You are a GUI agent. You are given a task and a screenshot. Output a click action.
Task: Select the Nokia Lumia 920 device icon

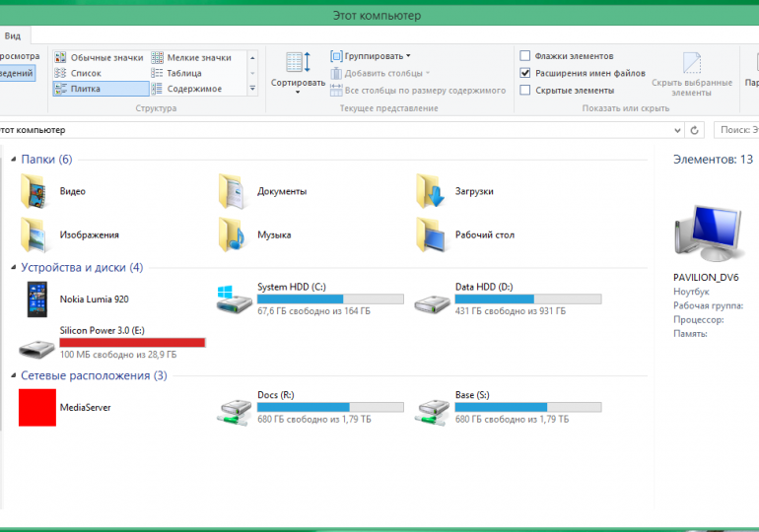[x=37, y=299]
